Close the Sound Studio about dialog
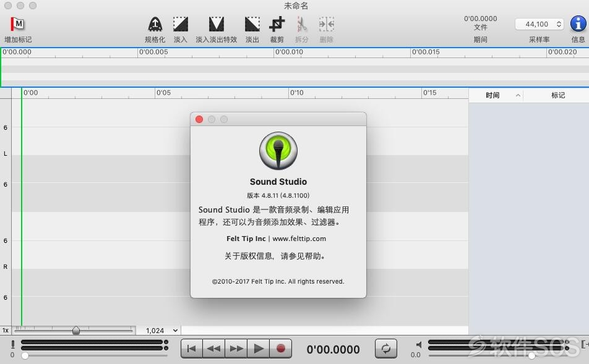589x364 pixels. click(x=199, y=119)
